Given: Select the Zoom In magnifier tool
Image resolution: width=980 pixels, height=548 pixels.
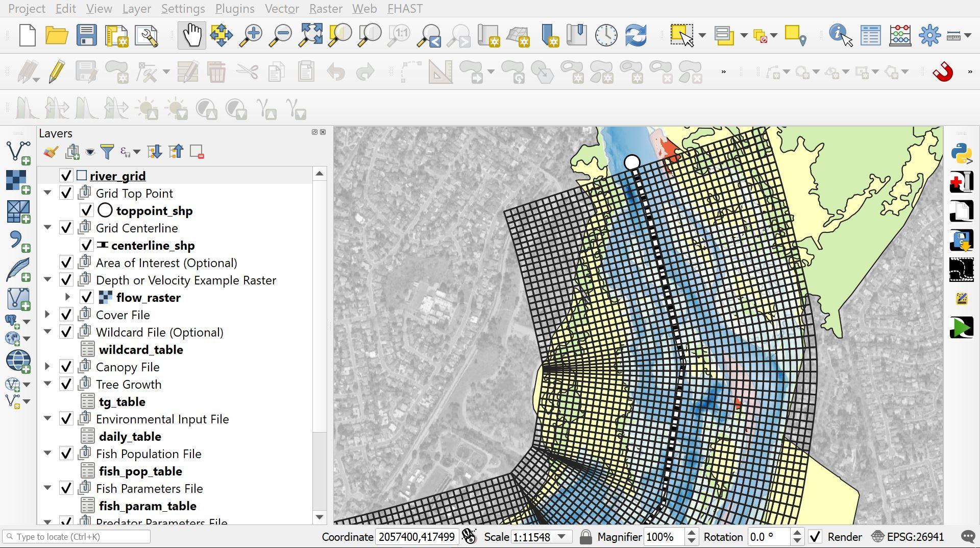Looking at the screenshot, I should coord(251,36).
